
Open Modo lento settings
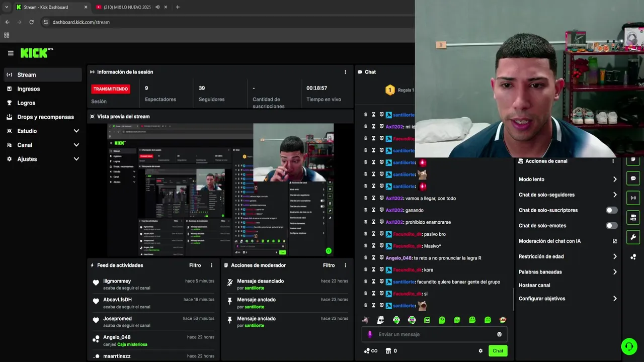point(568,179)
